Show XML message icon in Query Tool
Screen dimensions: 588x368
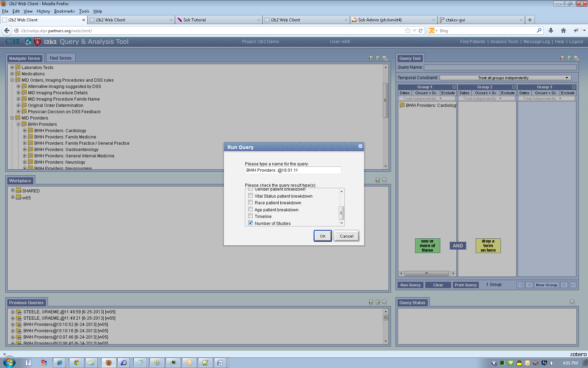pos(562,58)
